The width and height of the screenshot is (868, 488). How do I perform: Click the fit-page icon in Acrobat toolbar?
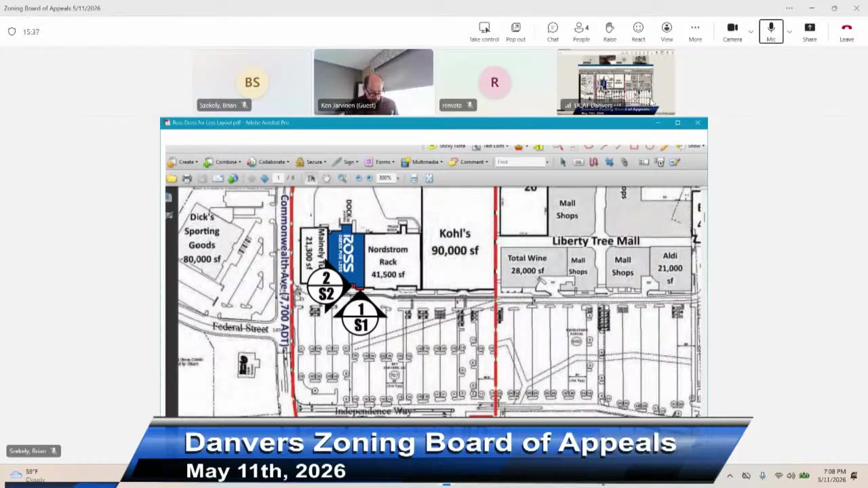pos(429,178)
